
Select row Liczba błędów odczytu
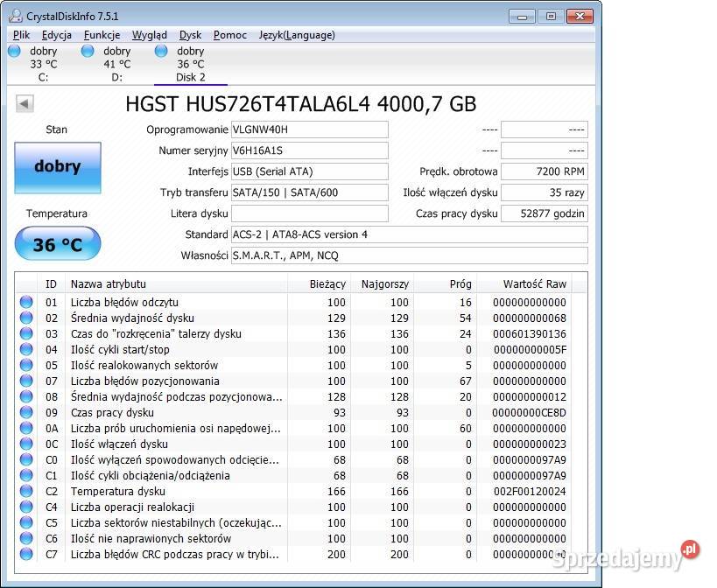[x=294, y=302]
